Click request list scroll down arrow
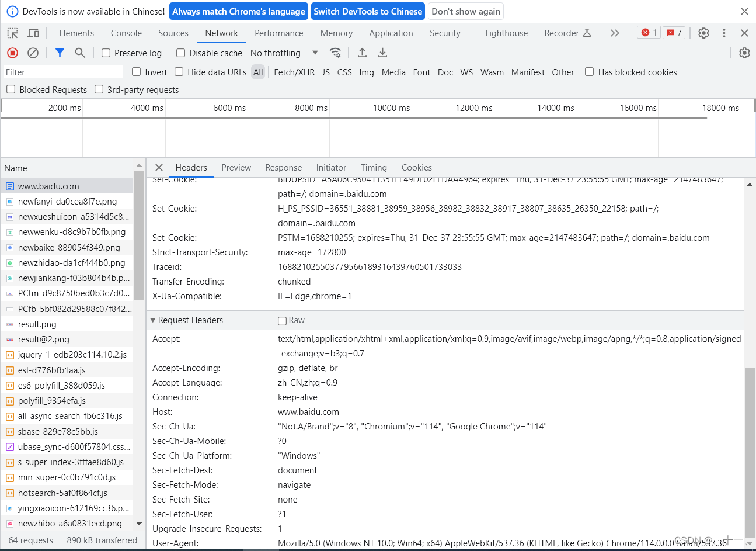 click(139, 524)
